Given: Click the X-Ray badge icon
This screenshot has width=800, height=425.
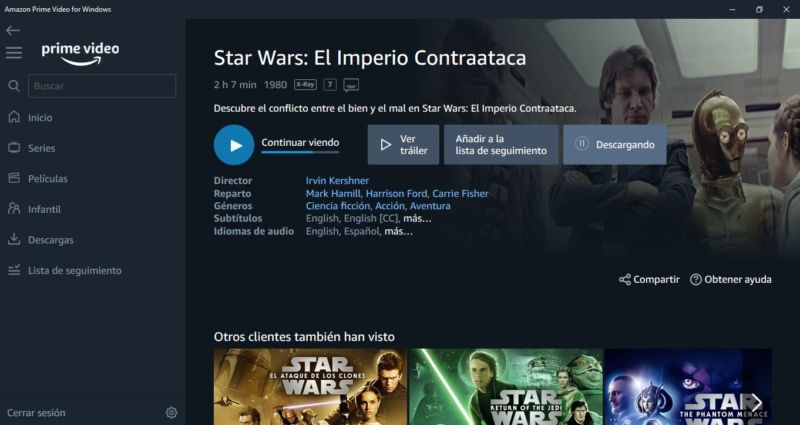Looking at the screenshot, I should click(x=305, y=85).
